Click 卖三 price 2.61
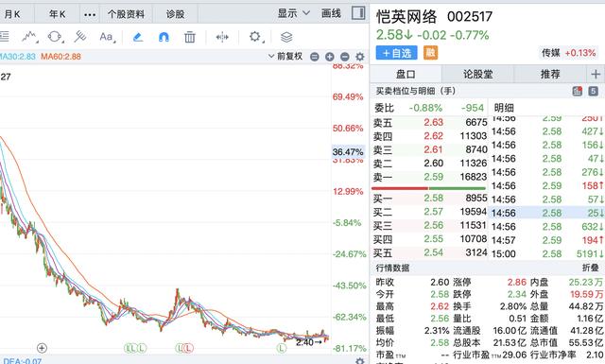Screen dimensions: 605x364 (x=433, y=149)
